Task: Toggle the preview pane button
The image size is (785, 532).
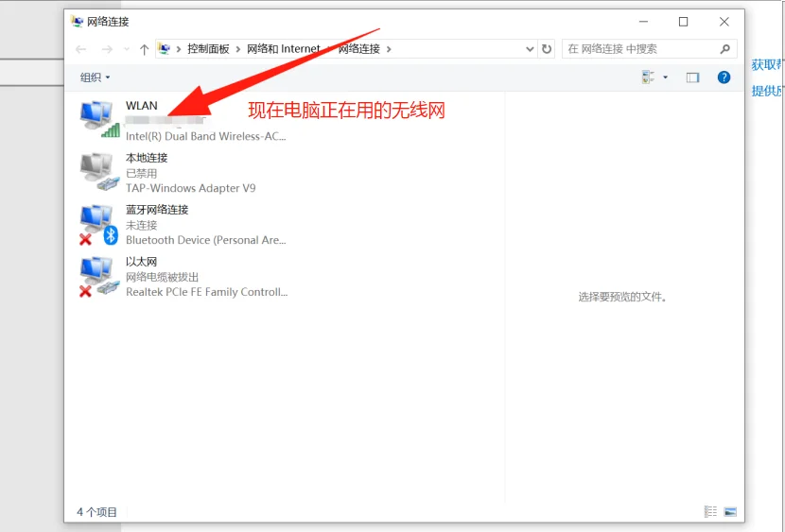Action: click(692, 77)
